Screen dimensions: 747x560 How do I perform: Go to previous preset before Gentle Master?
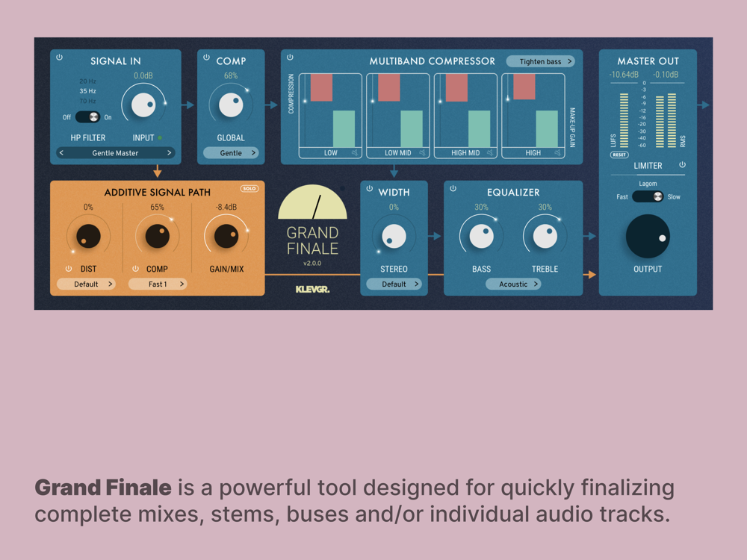(x=61, y=153)
